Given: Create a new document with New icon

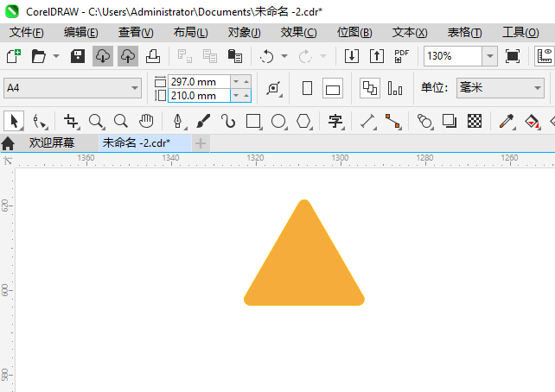Looking at the screenshot, I should [14, 56].
